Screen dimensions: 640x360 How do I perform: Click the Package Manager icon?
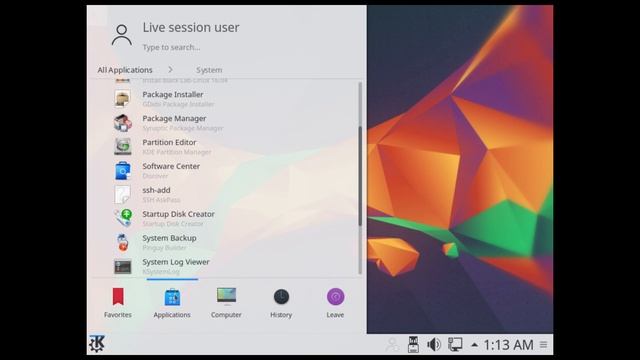(x=122, y=122)
